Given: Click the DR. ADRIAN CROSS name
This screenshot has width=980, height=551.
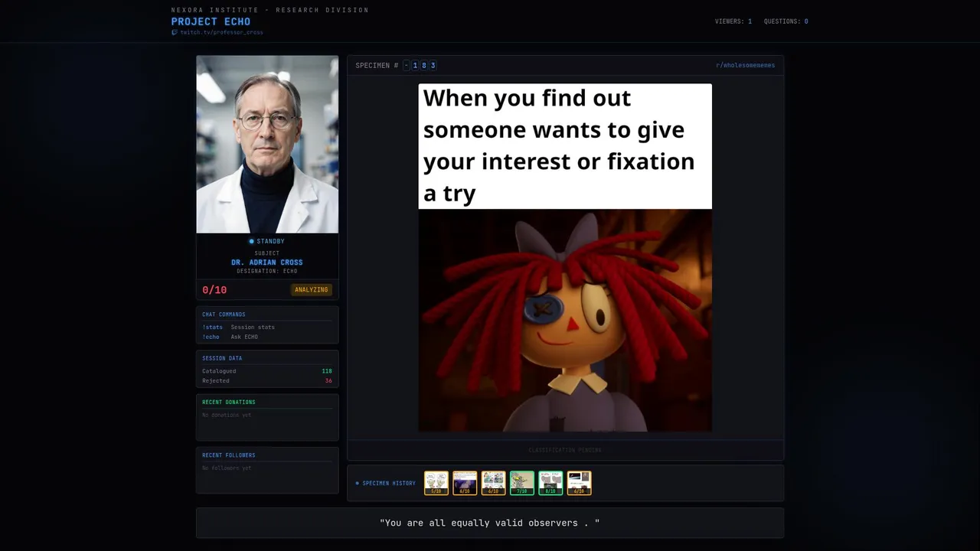Looking at the screenshot, I should [267, 262].
